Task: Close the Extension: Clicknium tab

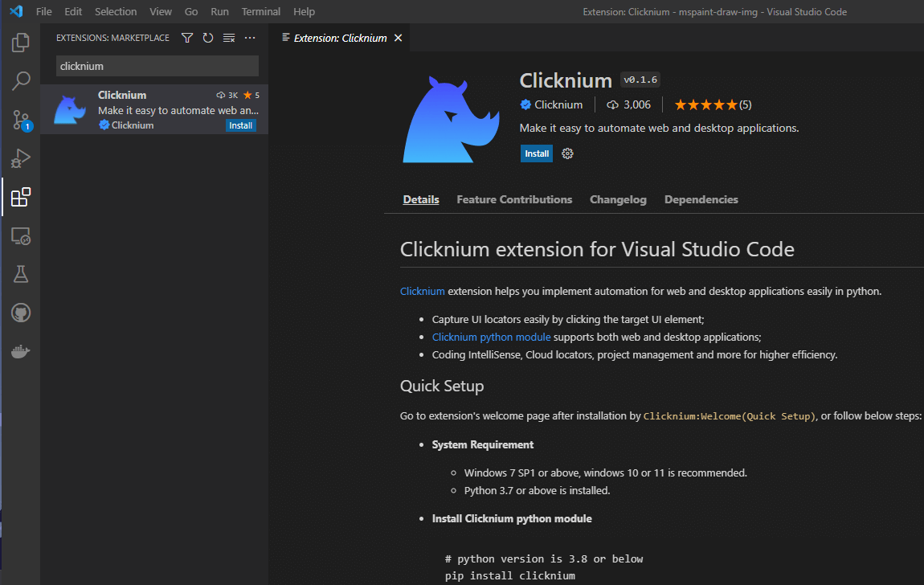Action: click(399, 38)
